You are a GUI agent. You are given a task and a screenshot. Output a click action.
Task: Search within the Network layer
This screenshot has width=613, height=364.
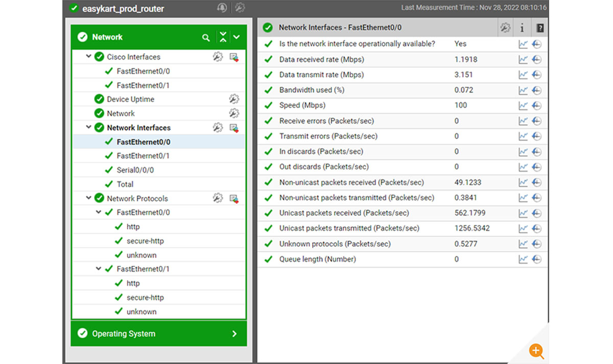206,37
